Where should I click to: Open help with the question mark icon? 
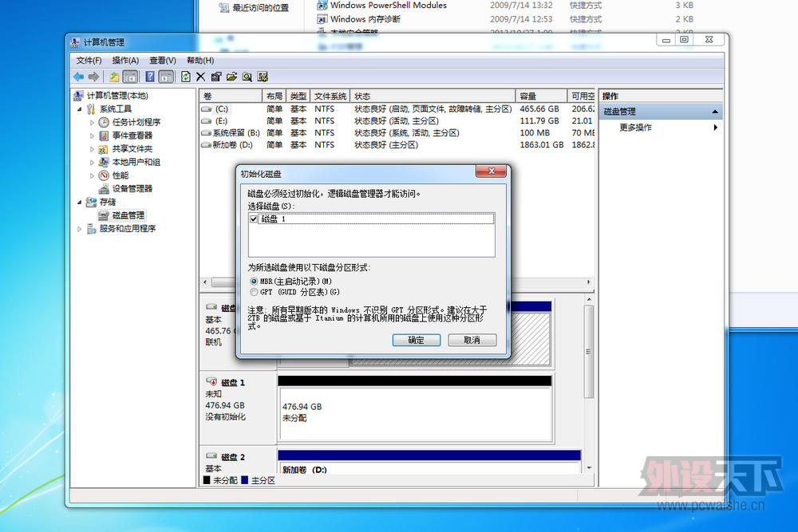[x=150, y=77]
